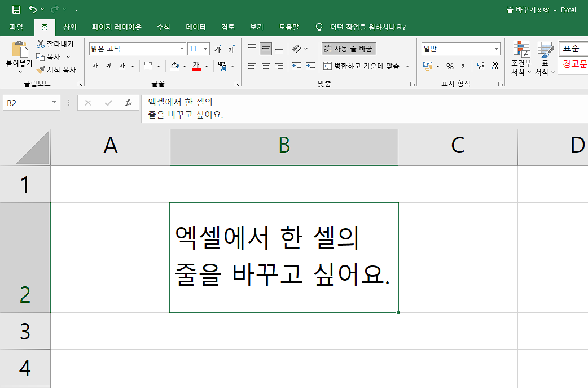Viewport: 588px width, 388px height.
Task: Click the Undo arrow icon
Action: (33, 9)
